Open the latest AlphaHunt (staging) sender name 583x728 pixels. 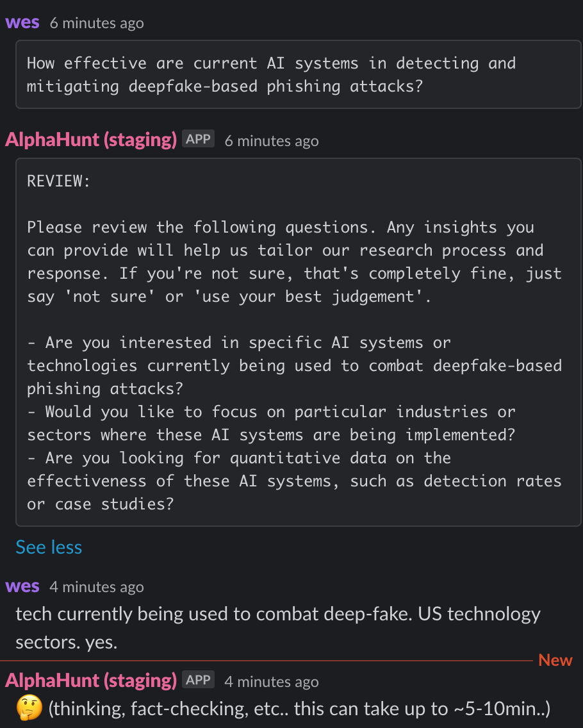(91, 681)
